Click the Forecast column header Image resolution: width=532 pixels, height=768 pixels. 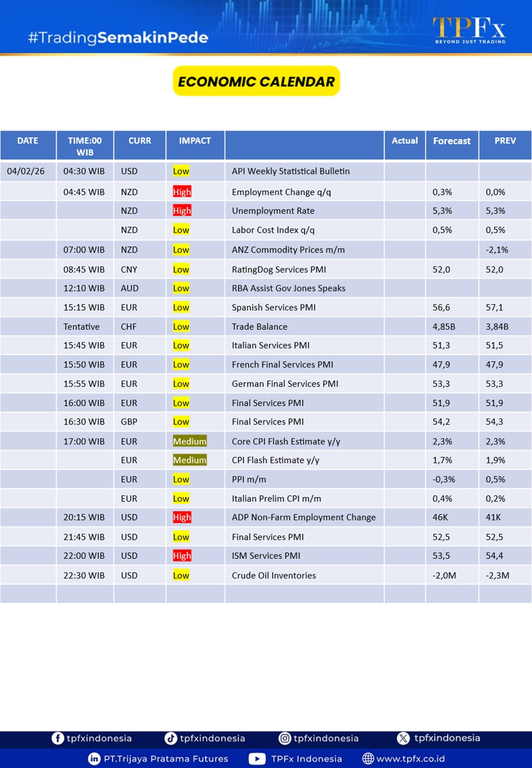tap(451, 141)
